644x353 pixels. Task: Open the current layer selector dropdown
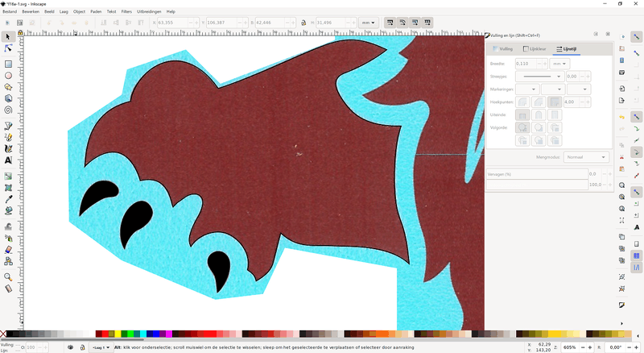pyautogui.click(x=101, y=347)
